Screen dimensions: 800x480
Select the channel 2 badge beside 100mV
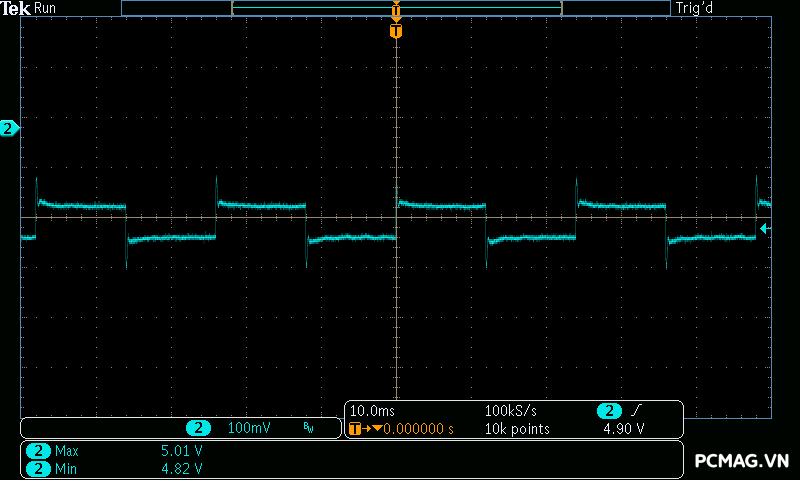199,428
